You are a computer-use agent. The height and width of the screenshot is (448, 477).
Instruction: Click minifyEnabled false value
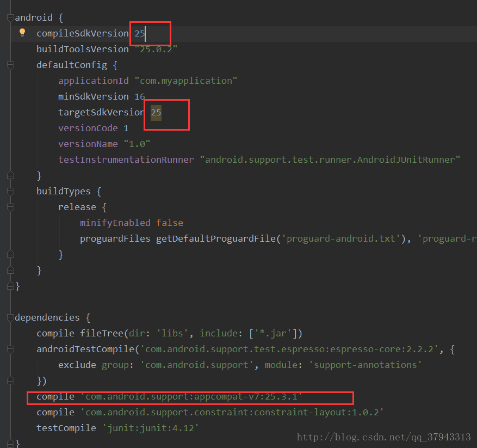(170, 223)
